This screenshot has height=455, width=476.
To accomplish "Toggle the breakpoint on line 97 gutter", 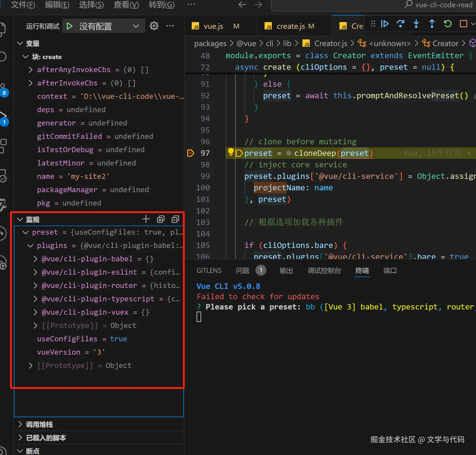I will tap(191, 153).
